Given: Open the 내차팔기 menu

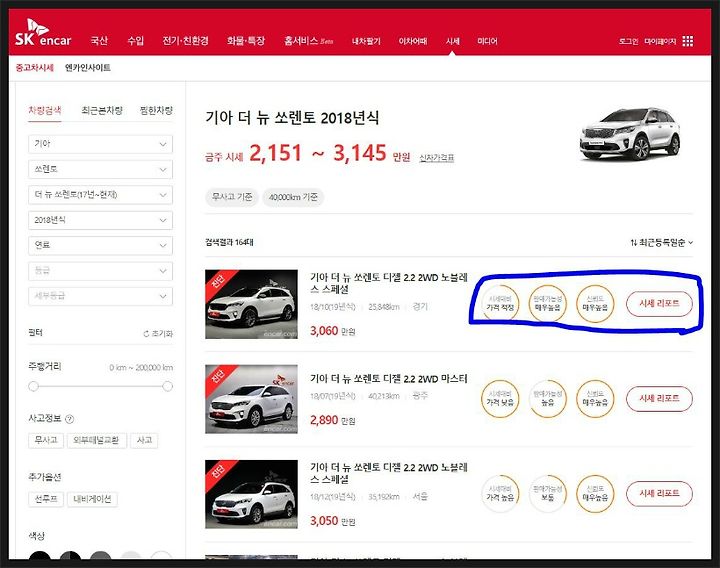Looking at the screenshot, I should (366, 41).
